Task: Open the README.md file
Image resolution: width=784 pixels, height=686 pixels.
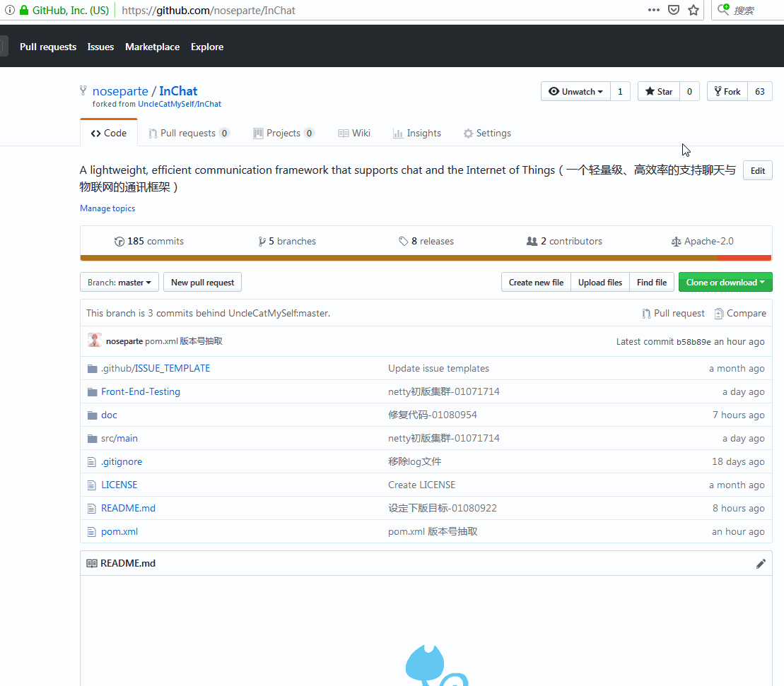Action: click(128, 508)
